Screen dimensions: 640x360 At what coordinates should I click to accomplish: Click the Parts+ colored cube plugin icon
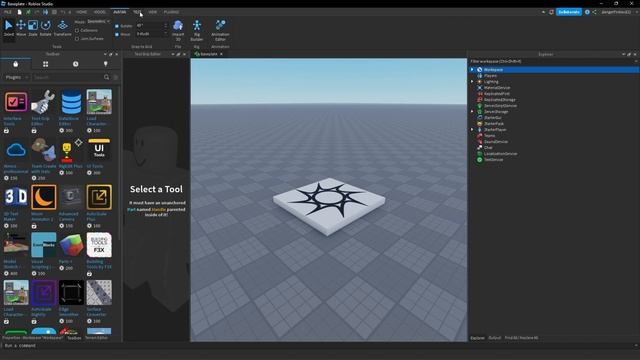[x=71, y=245]
